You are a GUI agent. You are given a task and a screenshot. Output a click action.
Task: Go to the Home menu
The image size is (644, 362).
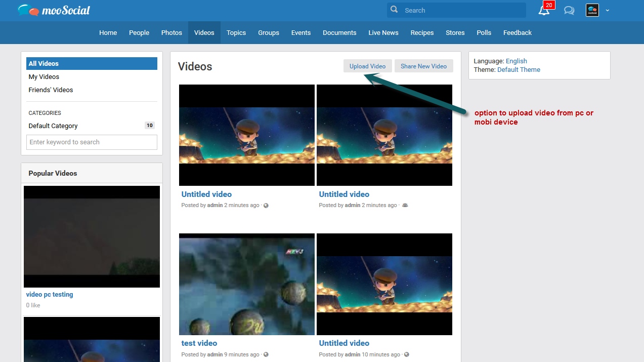click(108, 33)
